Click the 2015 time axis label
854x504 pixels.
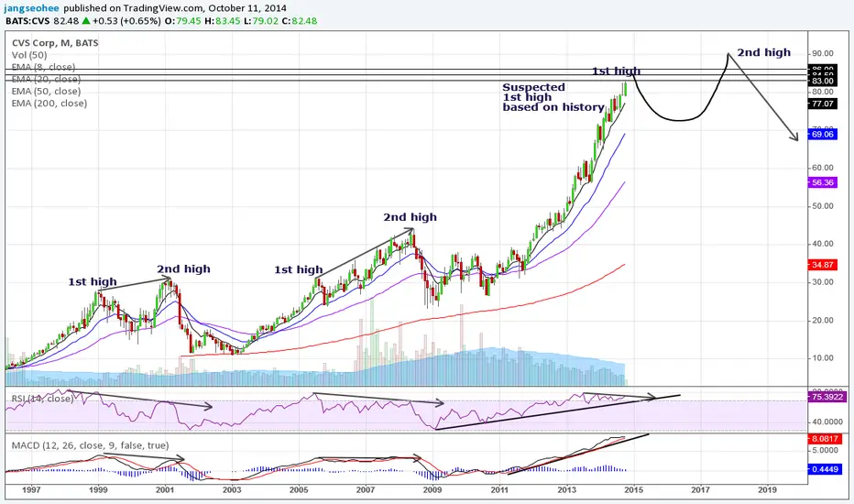point(633,490)
